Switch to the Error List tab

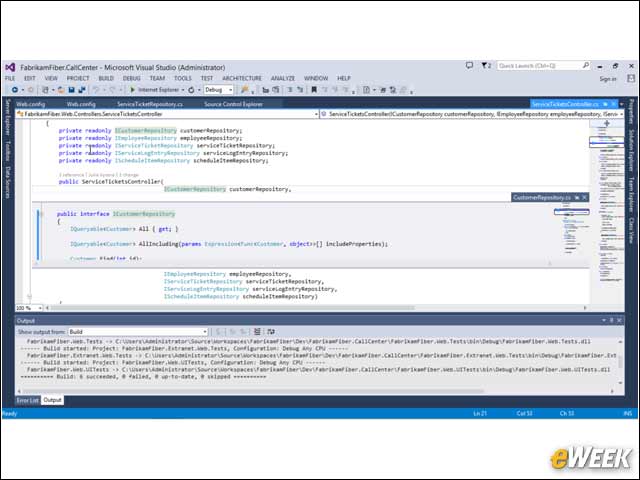tap(28, 400)
